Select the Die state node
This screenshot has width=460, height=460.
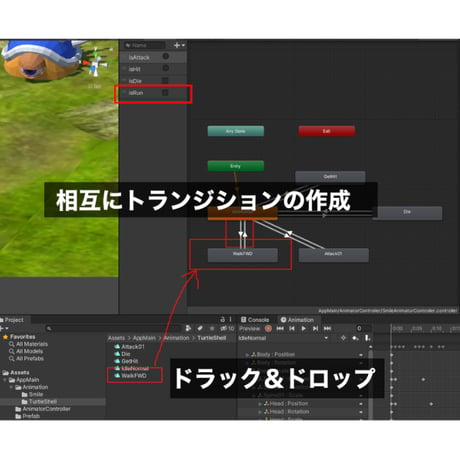point(407,213)
